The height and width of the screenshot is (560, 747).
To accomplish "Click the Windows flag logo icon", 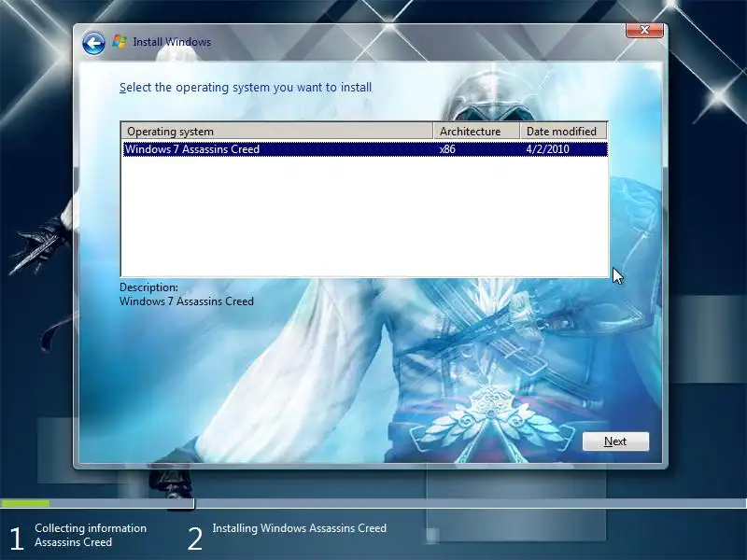I will [120, 42].
